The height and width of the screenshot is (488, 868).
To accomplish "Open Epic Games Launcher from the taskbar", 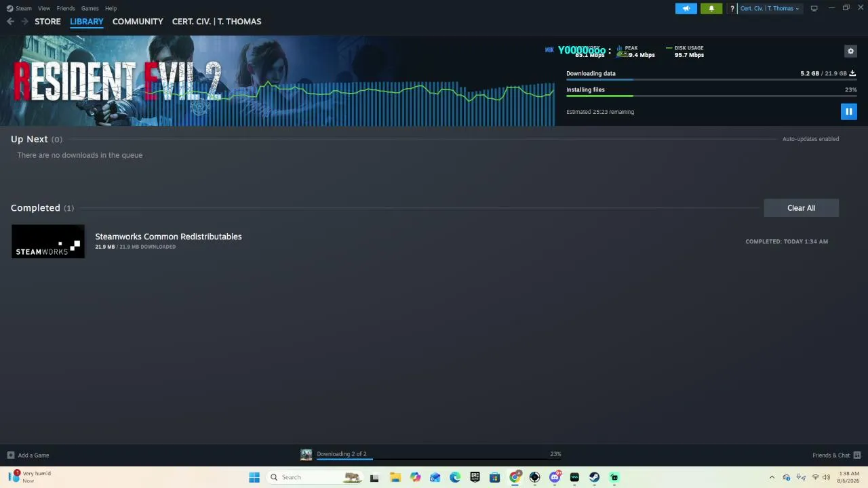I will [475, 477].
